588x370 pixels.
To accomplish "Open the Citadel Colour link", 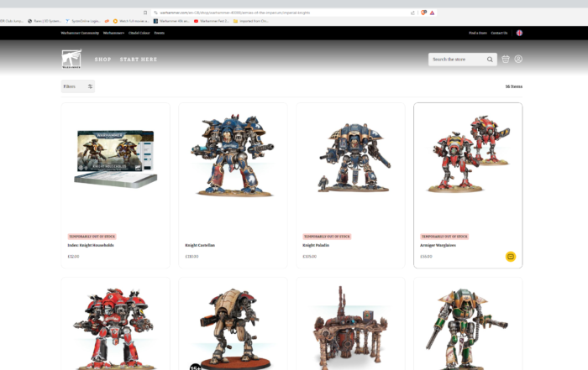I will 139,33.
